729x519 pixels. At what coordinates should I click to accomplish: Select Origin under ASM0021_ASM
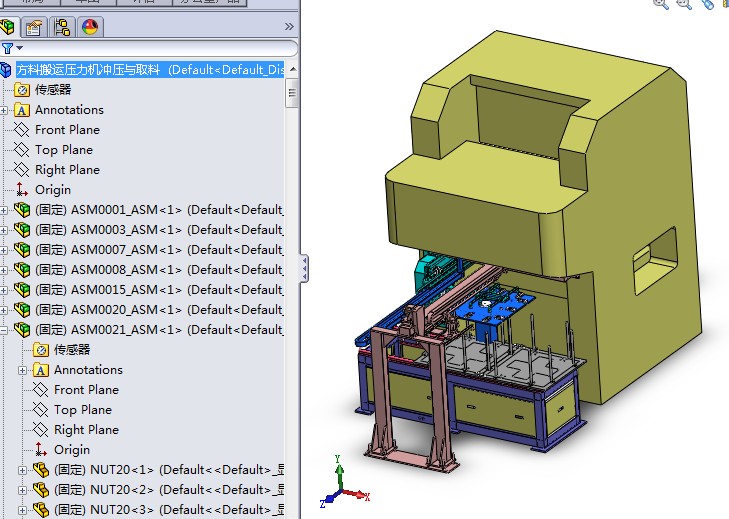point(72,450)
